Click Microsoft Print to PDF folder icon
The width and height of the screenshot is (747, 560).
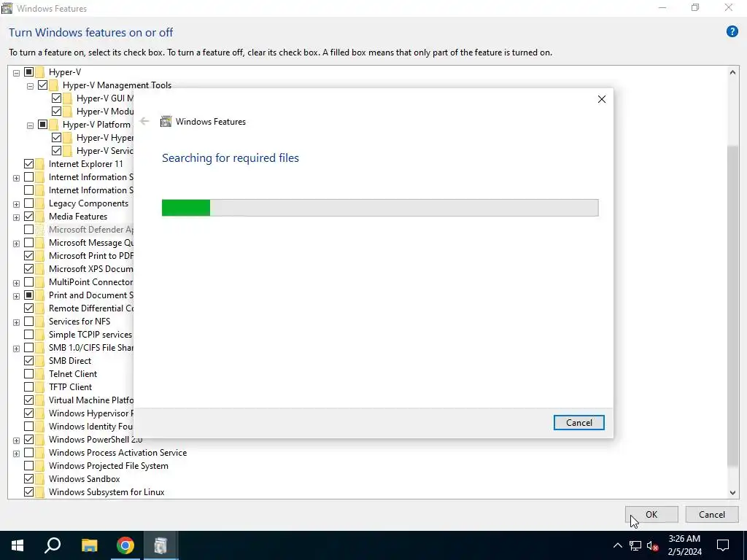click(40, 256)
